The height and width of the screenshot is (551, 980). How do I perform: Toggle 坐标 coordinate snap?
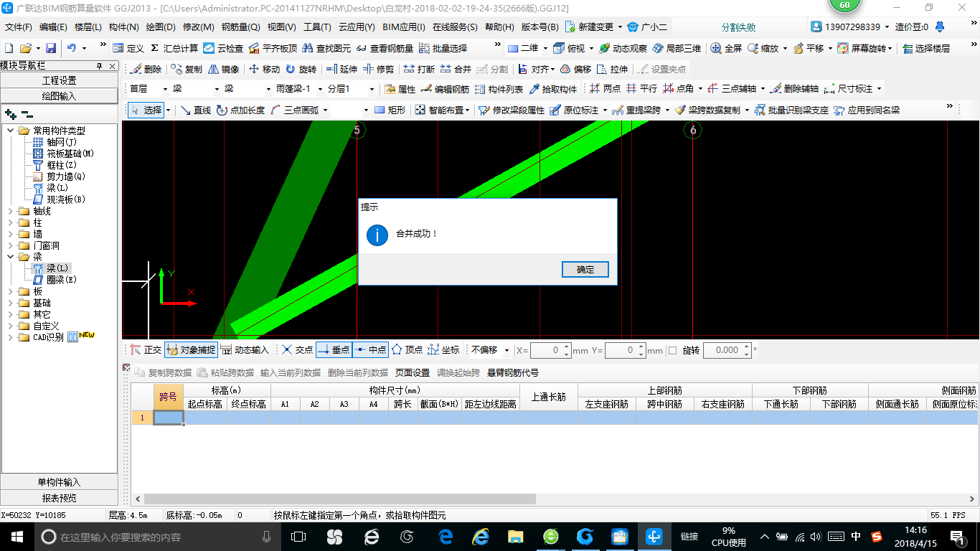[443, 350]
